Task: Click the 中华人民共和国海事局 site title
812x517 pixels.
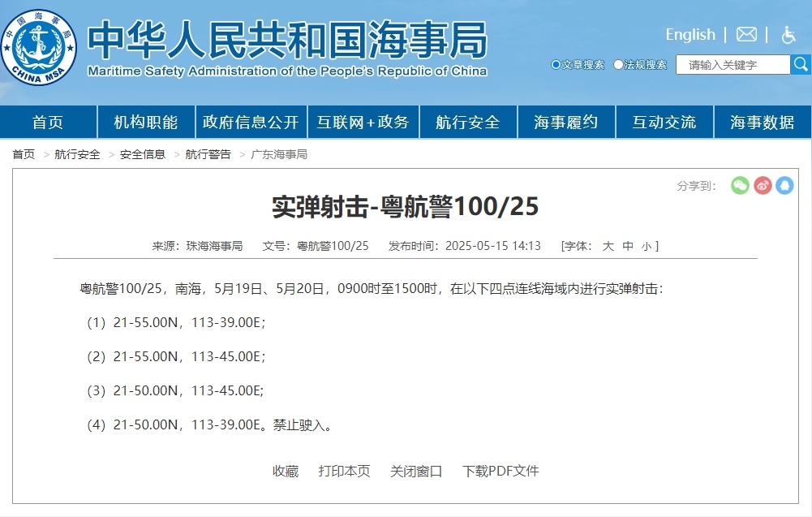Action: tap(287, 41)
